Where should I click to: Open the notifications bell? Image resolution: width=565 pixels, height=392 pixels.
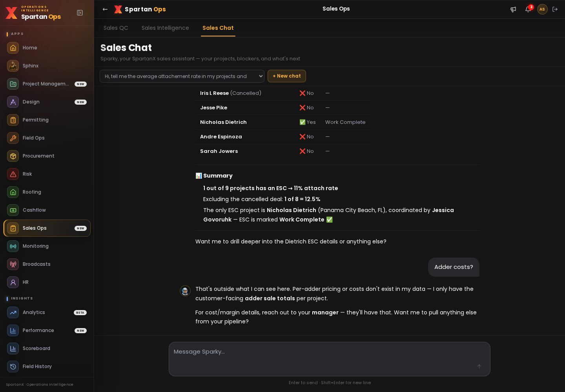pos(528,9)
